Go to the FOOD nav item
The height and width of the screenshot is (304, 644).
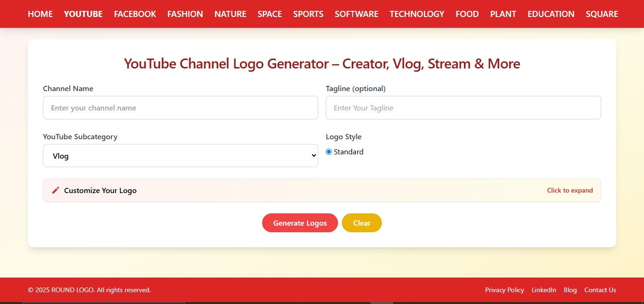467,14
